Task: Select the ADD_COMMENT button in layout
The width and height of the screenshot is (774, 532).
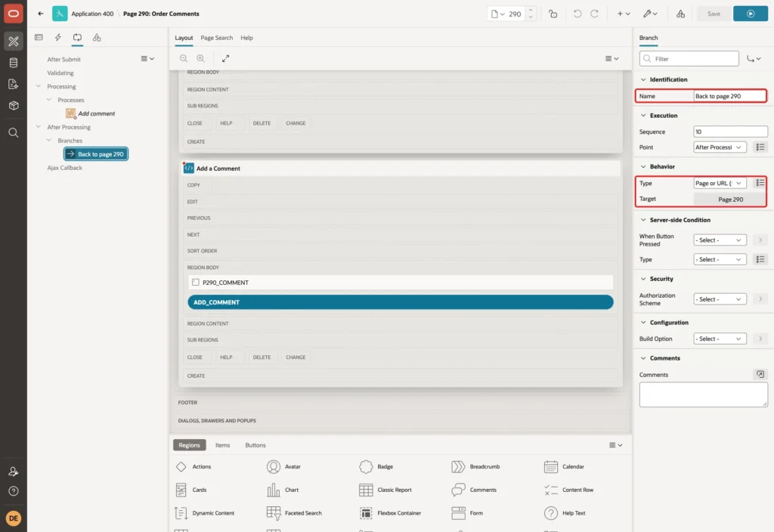Action: 401,302
